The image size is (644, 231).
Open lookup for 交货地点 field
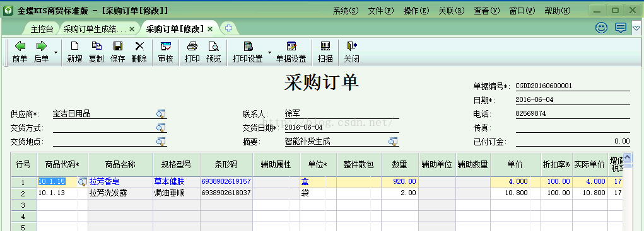click(161, 142)
